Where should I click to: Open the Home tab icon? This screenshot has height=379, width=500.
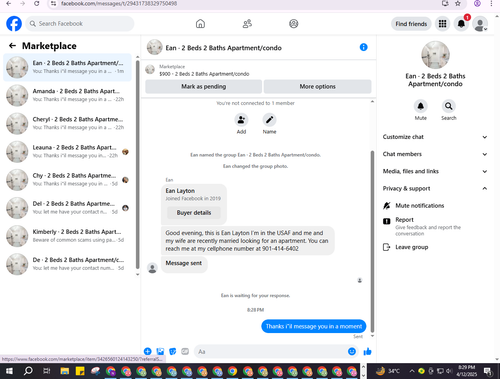(x=200, y=24)
